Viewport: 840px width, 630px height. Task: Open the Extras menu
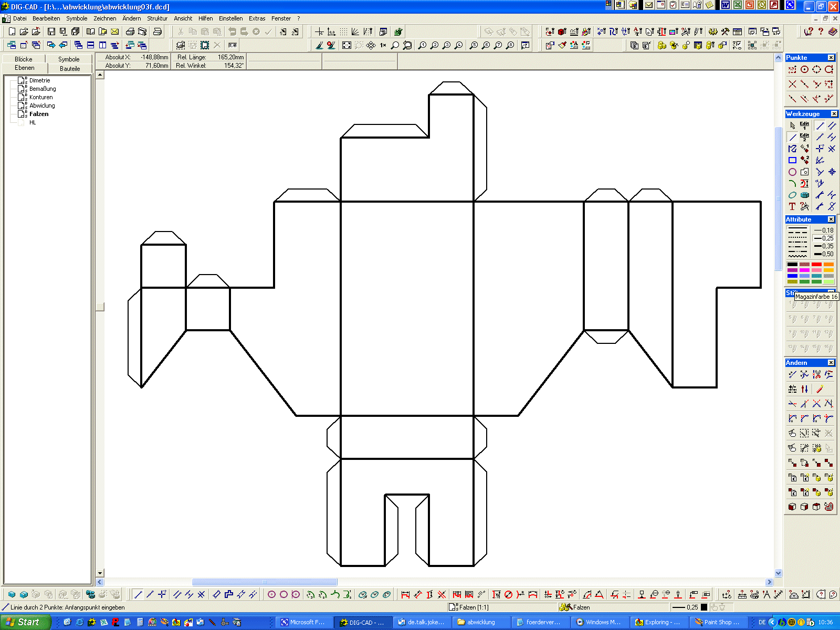tap(257, 18)
